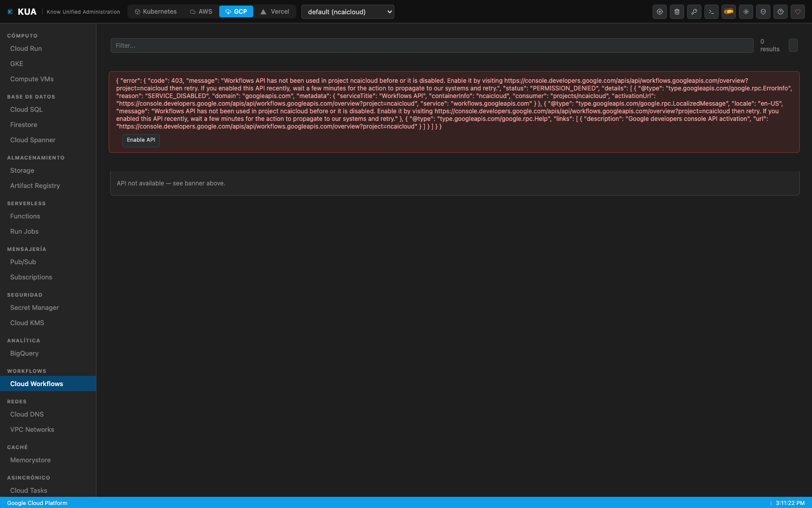
Task: Open the help question mark icon
Action: [781, 12]
